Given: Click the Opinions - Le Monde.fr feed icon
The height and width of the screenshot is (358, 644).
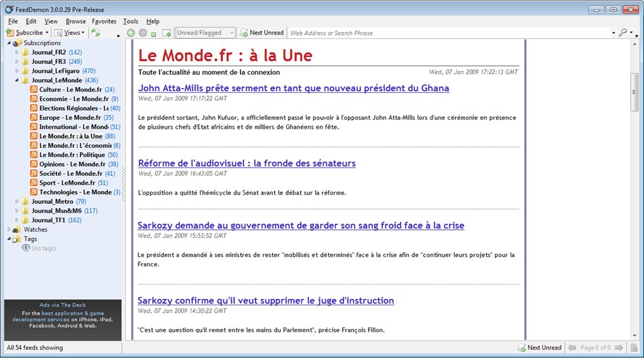Looking at the screenshot, I should coord(34,164).
